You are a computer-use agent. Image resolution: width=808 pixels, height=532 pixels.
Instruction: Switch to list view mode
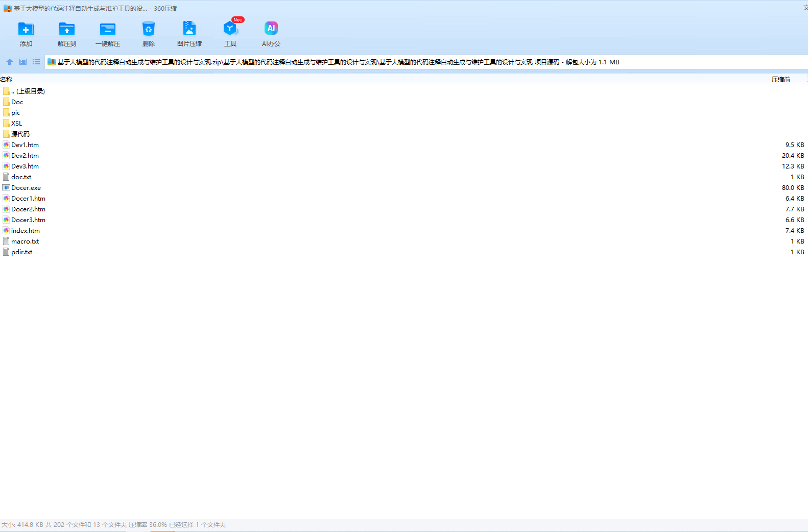[36, 62]
